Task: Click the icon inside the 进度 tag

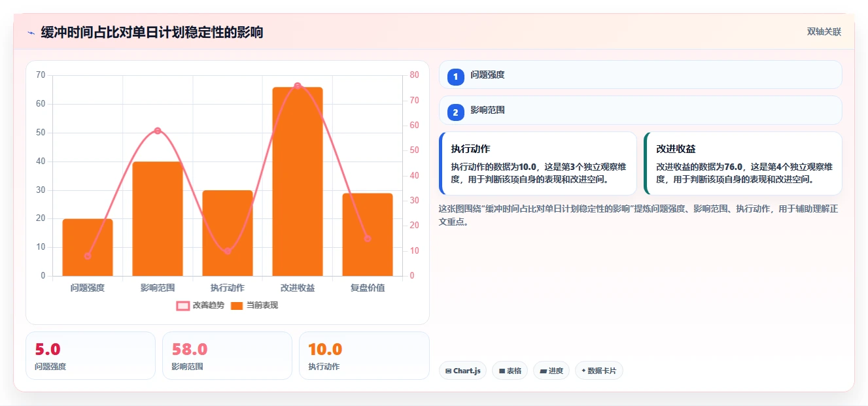Action: tap(543, 371)
